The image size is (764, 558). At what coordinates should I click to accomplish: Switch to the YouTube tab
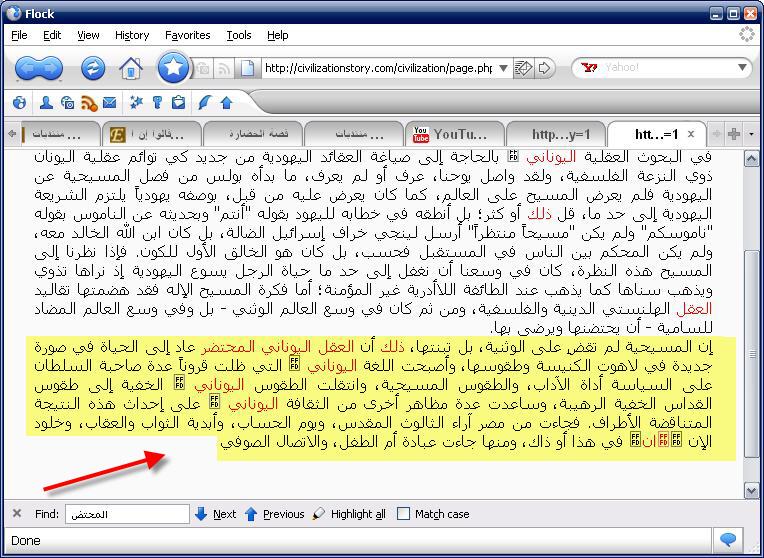[453, 134]
